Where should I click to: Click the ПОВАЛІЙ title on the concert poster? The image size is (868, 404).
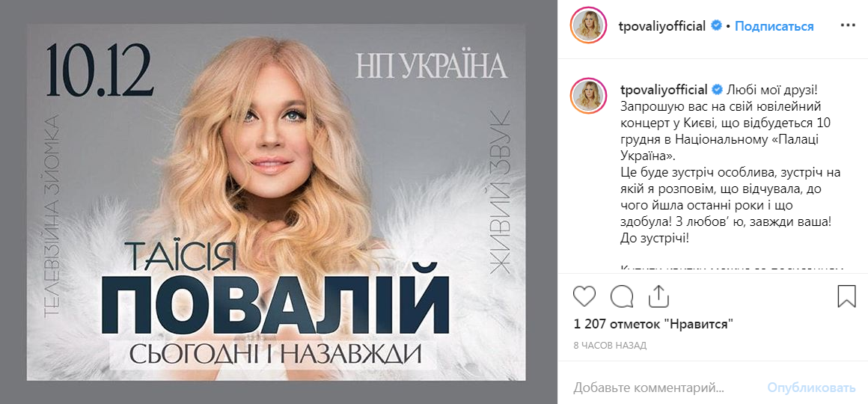275,303
